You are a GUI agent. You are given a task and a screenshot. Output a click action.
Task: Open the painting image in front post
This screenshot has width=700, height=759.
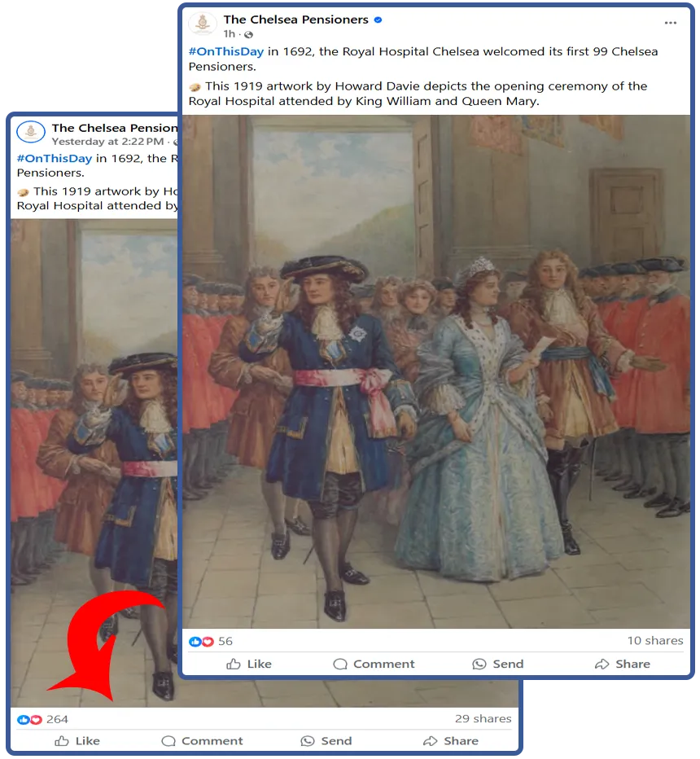click(x=435, y=371)
